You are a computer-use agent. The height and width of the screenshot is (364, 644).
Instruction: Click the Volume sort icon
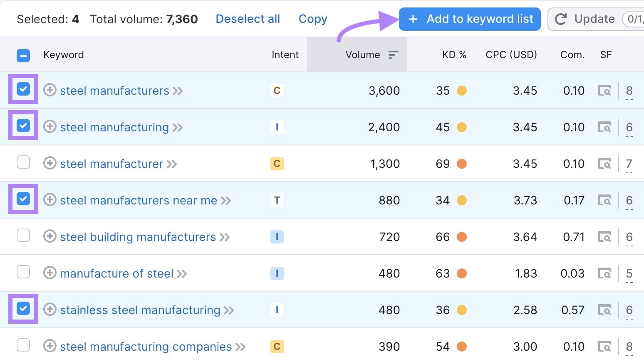click(x=393, y=55)
